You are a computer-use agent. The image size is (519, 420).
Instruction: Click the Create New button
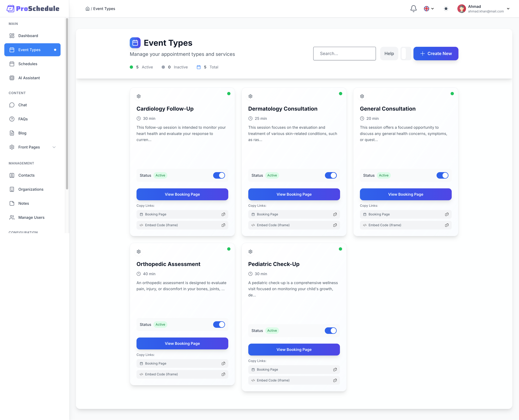[x=436, y=53]
